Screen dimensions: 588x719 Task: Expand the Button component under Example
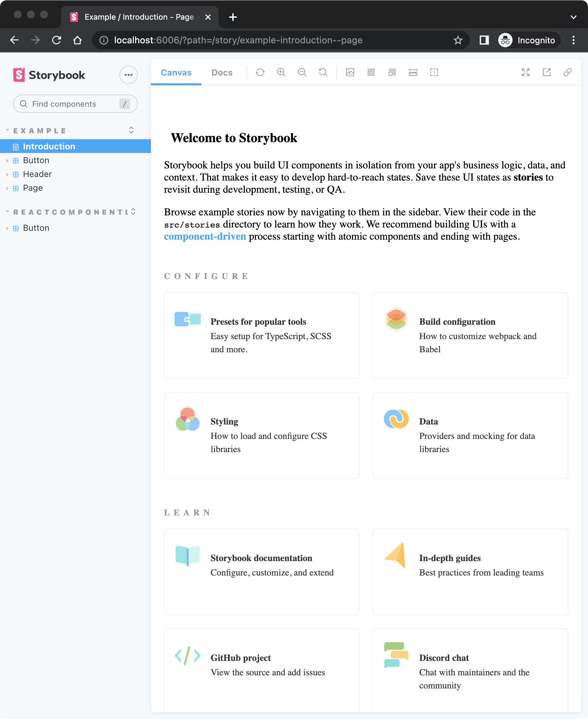[75, 160]
